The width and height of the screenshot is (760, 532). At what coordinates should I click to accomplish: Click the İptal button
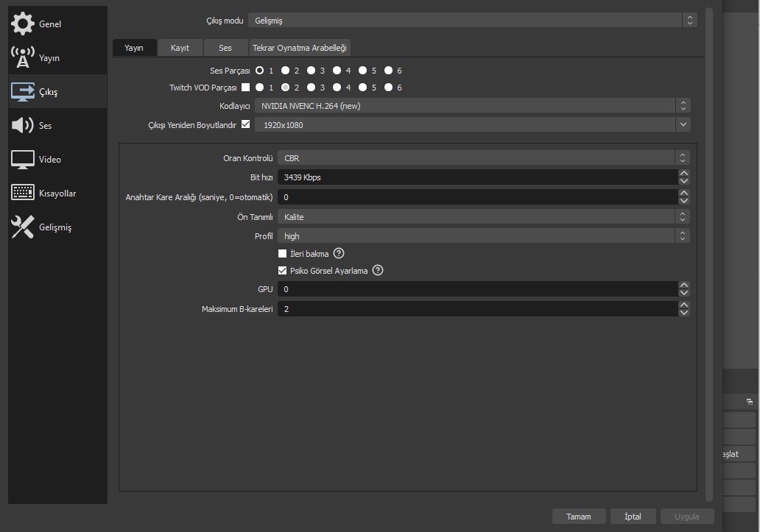[633, 517]
